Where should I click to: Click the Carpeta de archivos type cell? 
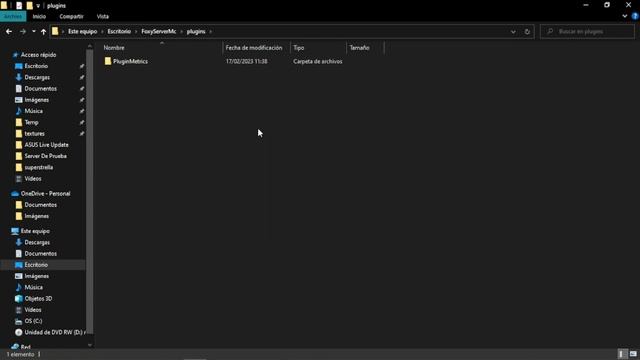coord(318,61)
